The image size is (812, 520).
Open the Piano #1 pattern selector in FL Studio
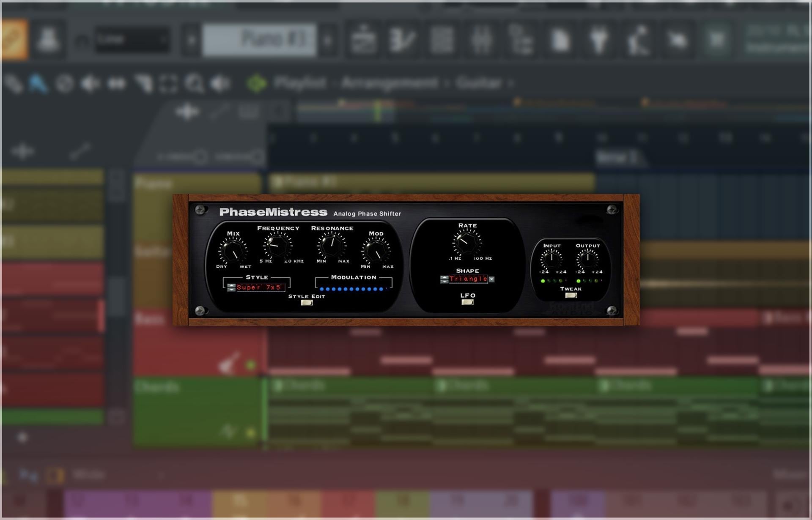click(259, 40)
